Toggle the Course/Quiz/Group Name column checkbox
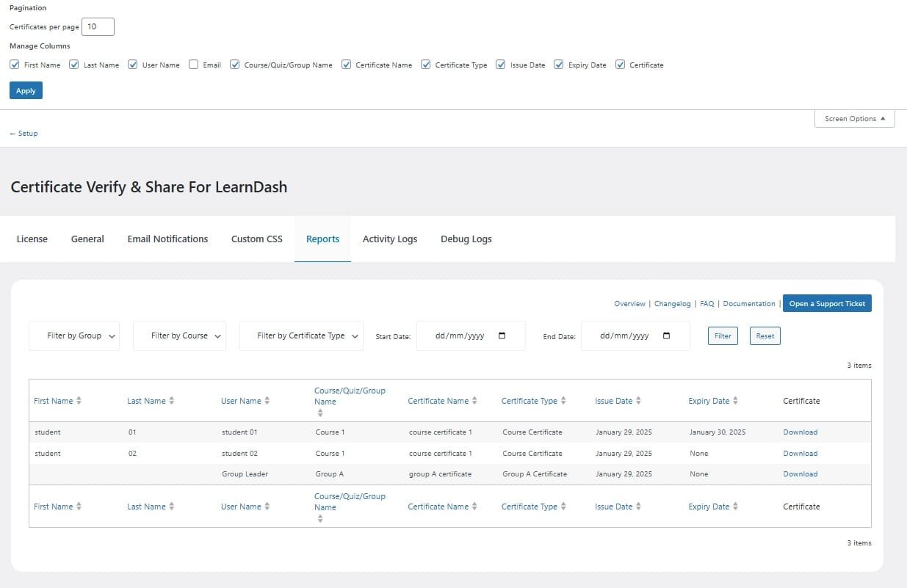Image resolution: width=907 pixels, height=588 pixels. (x=235, y=65)
